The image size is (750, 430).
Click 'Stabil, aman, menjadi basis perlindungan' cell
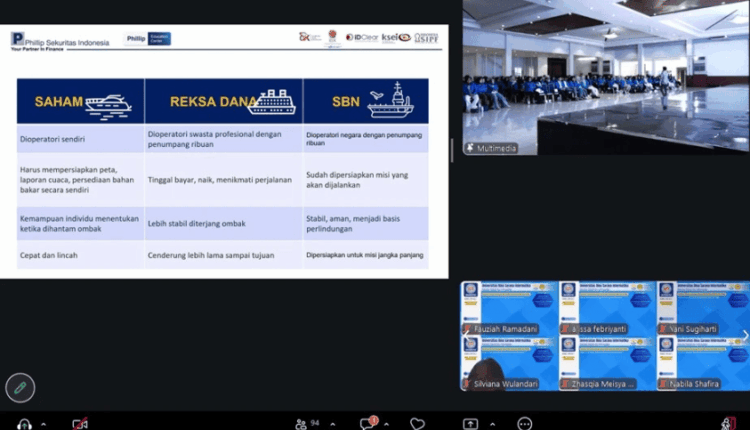tap(366, 223)
